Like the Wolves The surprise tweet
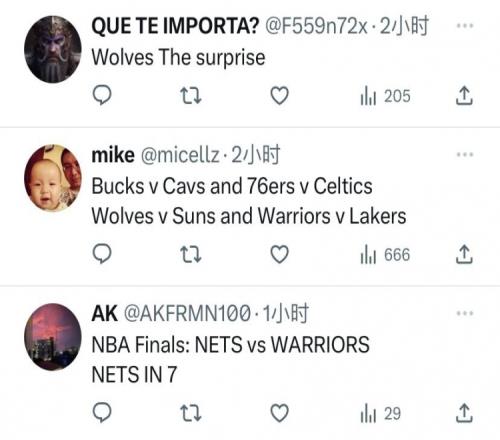This screenshot has height=440, width=500. click(x=279, y=96)
